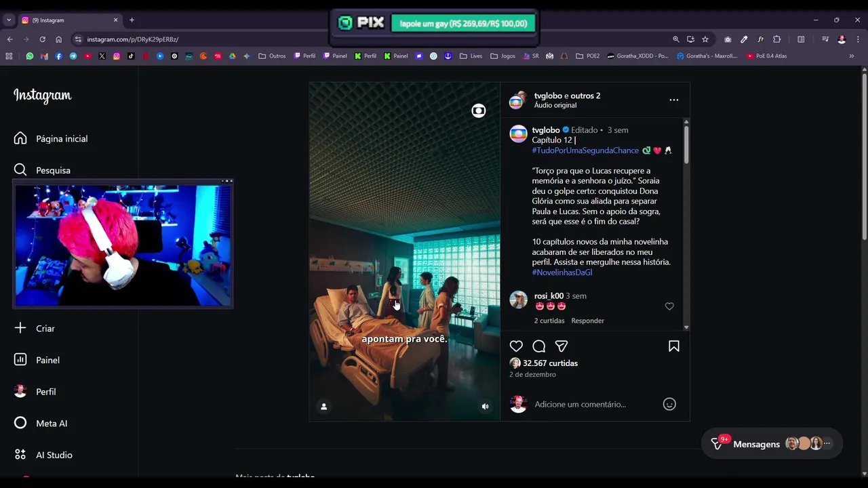Open the emoji picker in comment box
This screenshot has height=488, width=868.
coord(669,404)
